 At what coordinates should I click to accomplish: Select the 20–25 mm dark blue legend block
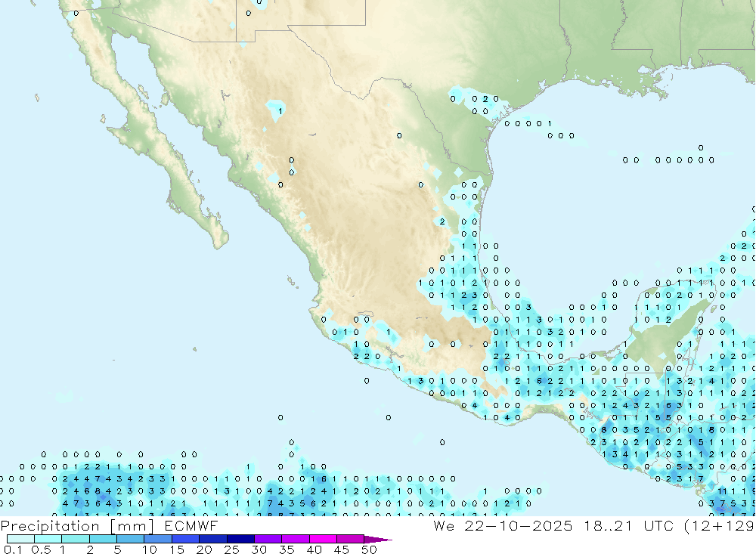click(x=213, y=539)
